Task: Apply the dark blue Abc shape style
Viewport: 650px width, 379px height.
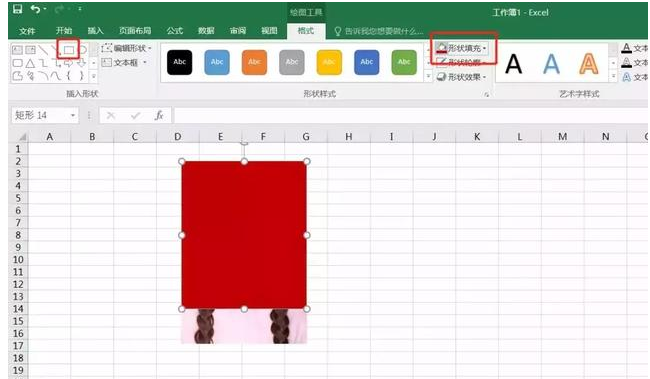Action: pos(366,62)
